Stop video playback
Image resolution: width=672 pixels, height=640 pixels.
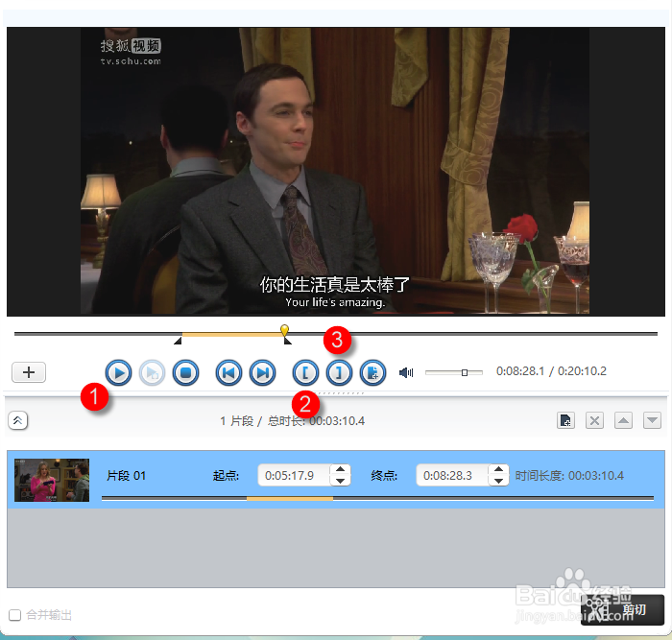click(185, 372)
